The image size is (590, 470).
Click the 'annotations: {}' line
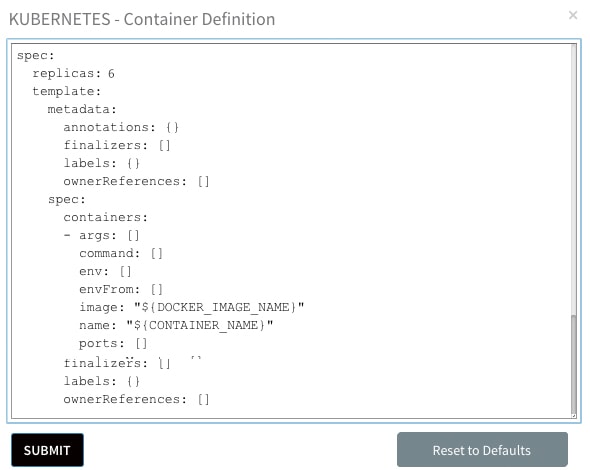(x=121, y=128)
